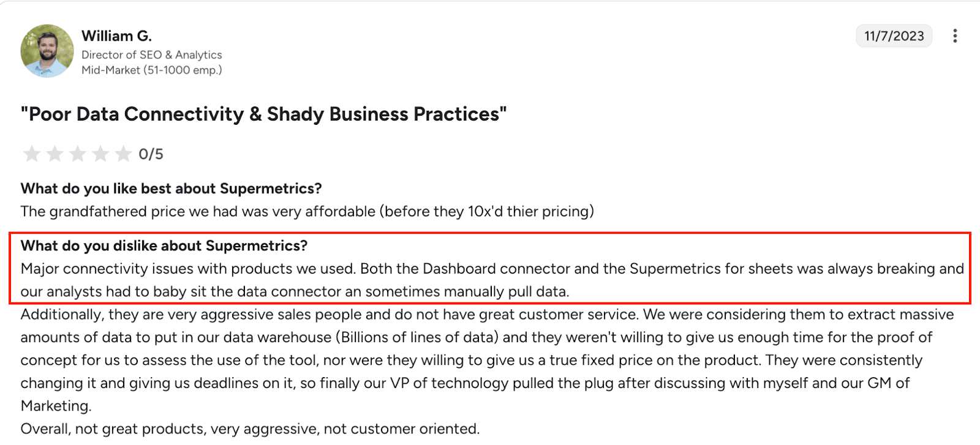Screen dimensions: 980x445
Task: Click the 'What do you like best' heading
Action: pos(170,188)
